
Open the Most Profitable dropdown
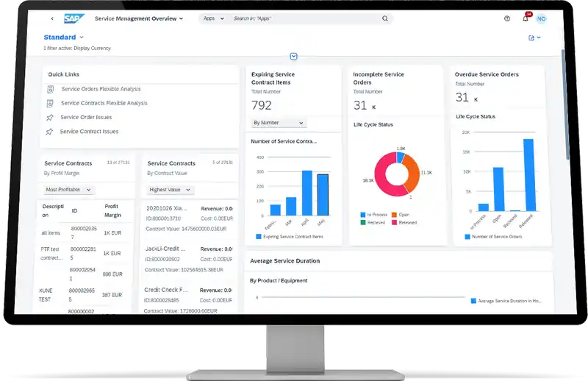click(69, 190)
